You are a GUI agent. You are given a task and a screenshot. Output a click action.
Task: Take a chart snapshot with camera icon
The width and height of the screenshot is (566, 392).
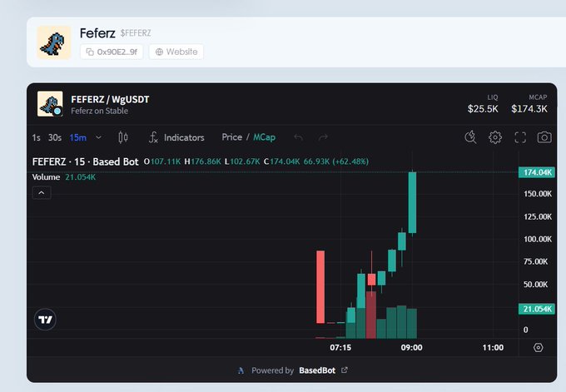pyautogui.click(x=544, y=137)
